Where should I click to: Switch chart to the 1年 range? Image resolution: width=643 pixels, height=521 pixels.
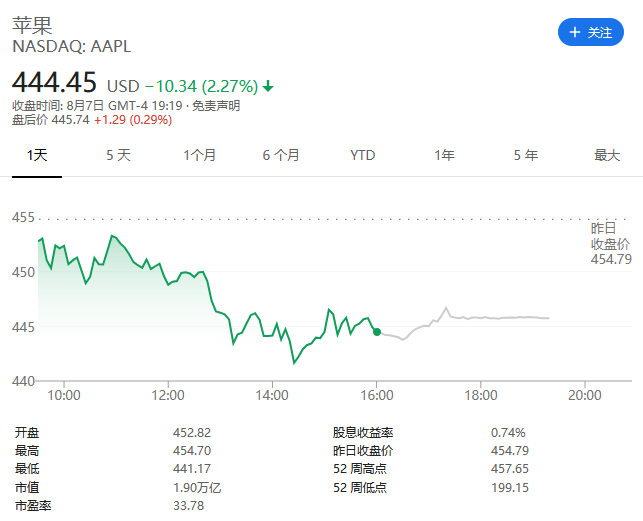pos(444,155)
